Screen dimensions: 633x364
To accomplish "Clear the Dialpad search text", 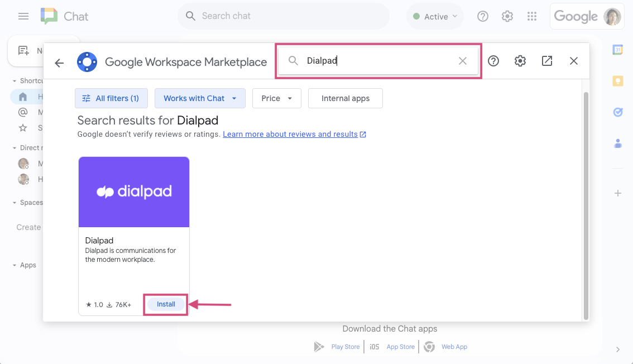I will coord(463,60).
